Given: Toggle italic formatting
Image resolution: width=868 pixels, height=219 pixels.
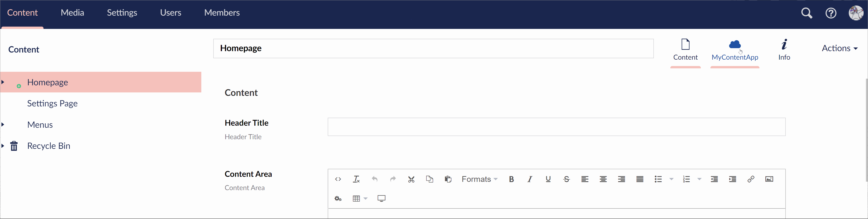Looking at the screenshot, I should [530, 179].
